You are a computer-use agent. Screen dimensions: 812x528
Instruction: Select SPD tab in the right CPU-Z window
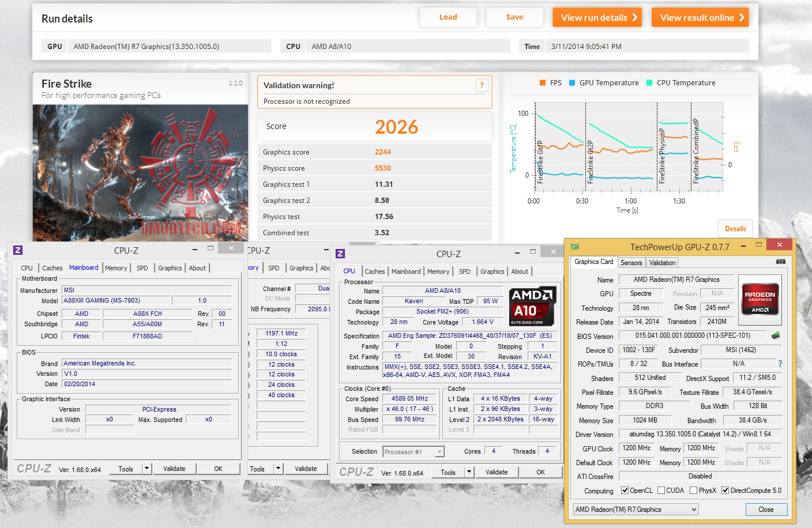(x=465, y=271)
